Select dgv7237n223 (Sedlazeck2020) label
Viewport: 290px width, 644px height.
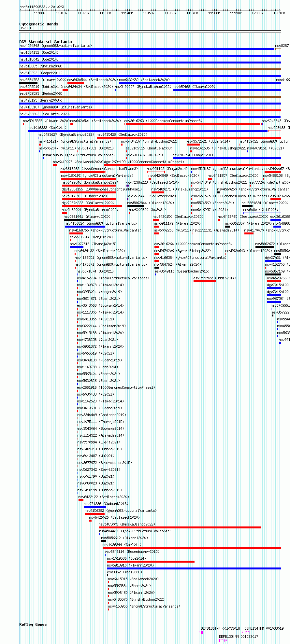[88, 203]
